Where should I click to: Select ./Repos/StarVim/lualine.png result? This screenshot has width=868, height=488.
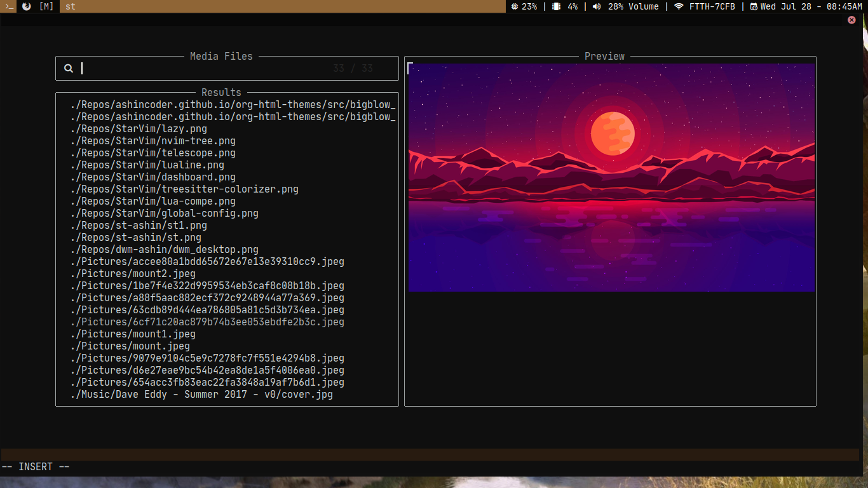(x=147, y=165)
